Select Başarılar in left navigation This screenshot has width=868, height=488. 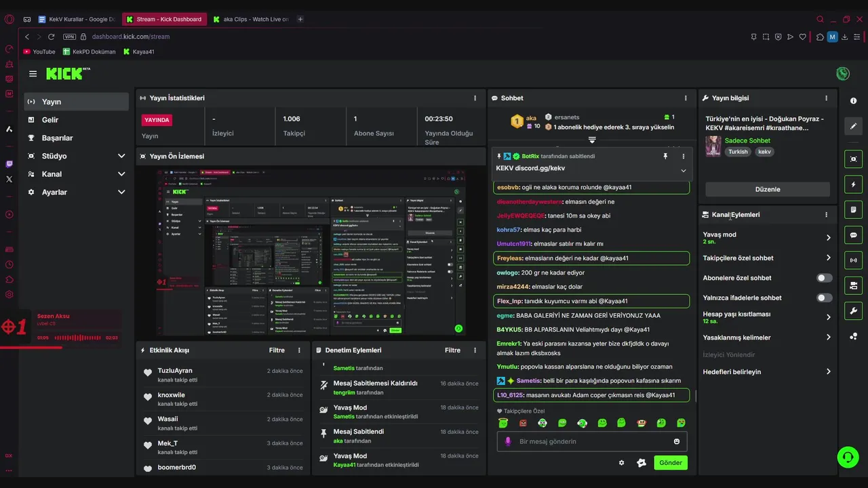tap(76, 138)
